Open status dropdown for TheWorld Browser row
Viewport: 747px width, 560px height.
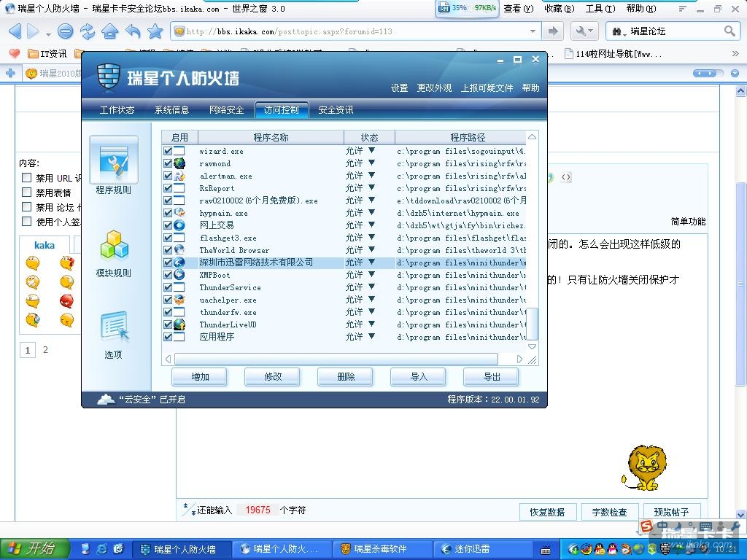(371, 249)
